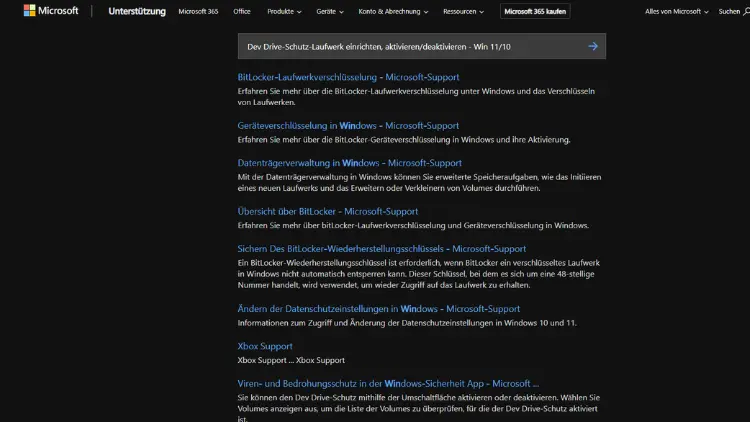Open Datenträgerverwaltung in Windows link
The image size is (750, 422).
click(x=350, y=163)
